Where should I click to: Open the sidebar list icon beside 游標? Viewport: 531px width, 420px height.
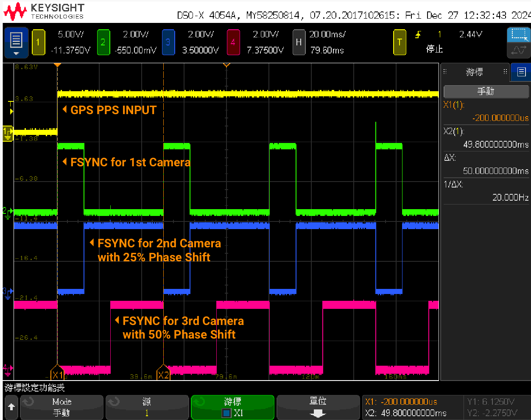point(521,72)
